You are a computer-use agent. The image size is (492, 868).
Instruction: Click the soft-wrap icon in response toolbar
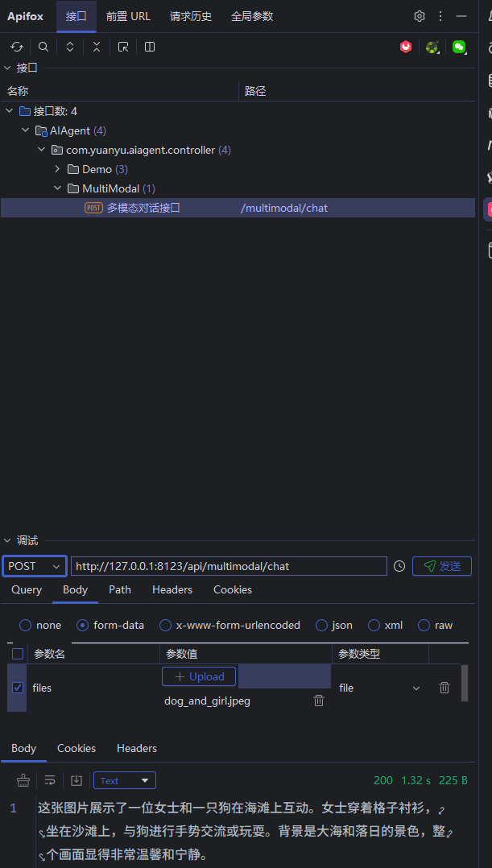(50, 780)
